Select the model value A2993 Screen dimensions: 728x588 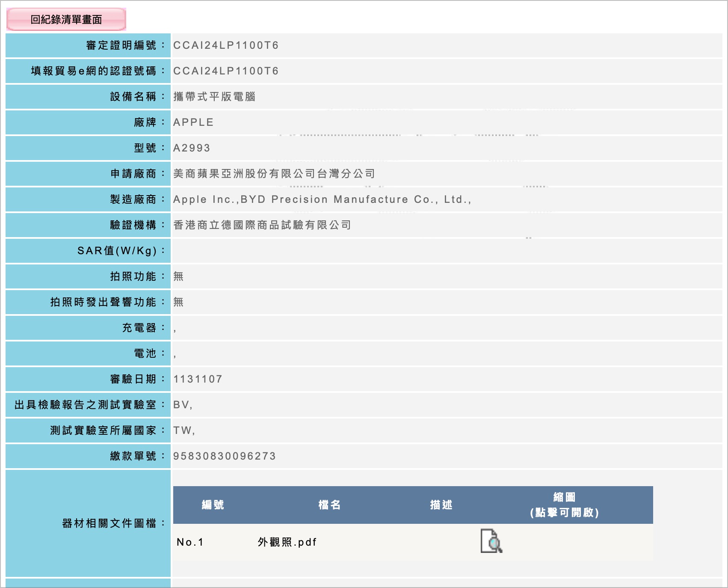coord(192,148)
